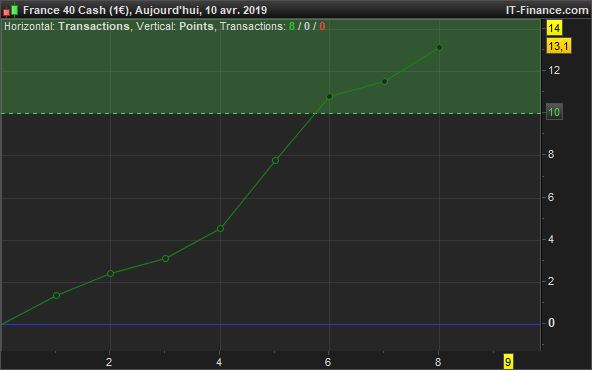592x370 pixels.
Task: Select the yellow 14 price label
Action: 554,28
